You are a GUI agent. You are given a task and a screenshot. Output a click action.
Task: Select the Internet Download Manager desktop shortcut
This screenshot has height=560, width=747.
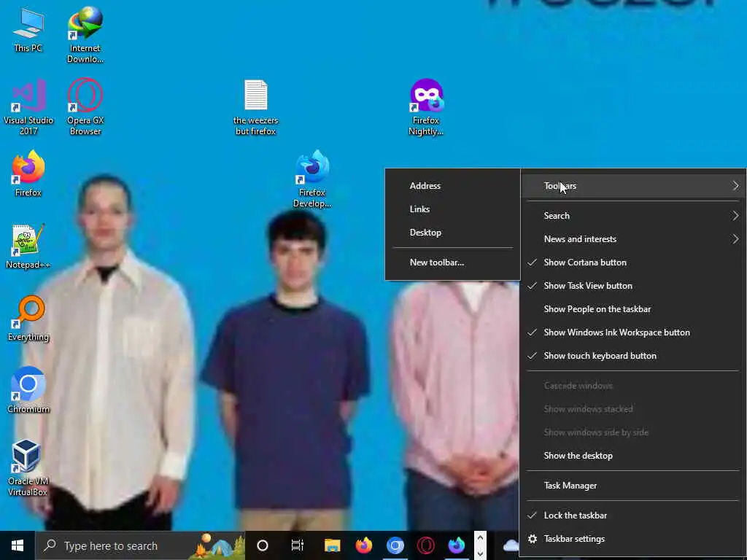(x=85, y=35)
